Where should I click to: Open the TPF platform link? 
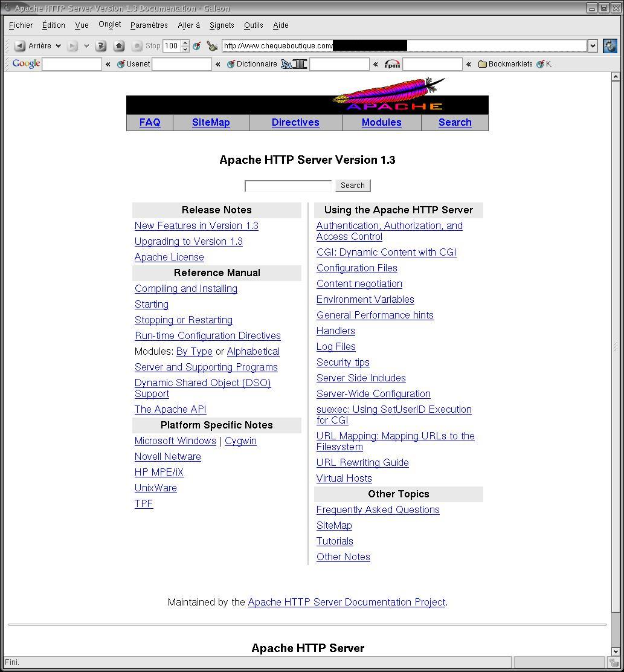coord(144,503)
